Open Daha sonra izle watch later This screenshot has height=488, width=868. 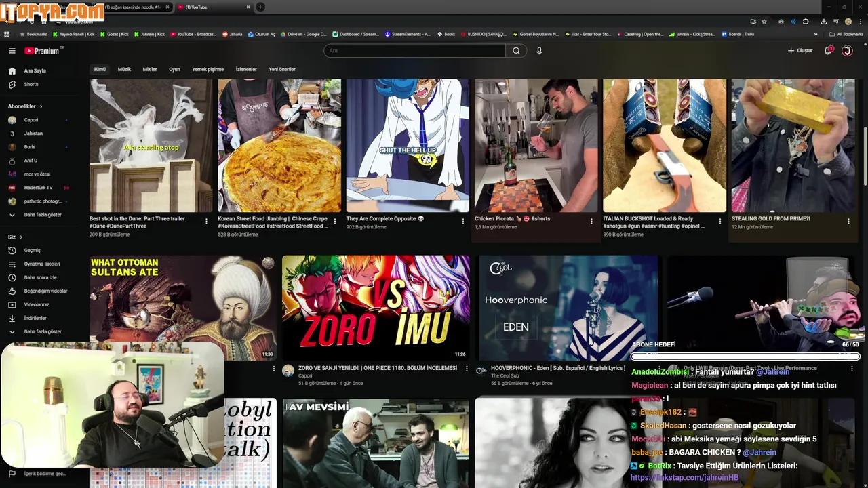(x=40, y=277)
